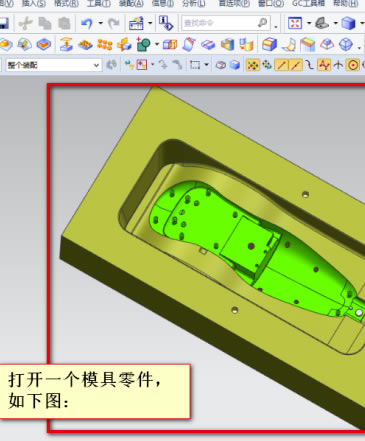Open the 整个装配 selection scope dropdown

point(54,65)
